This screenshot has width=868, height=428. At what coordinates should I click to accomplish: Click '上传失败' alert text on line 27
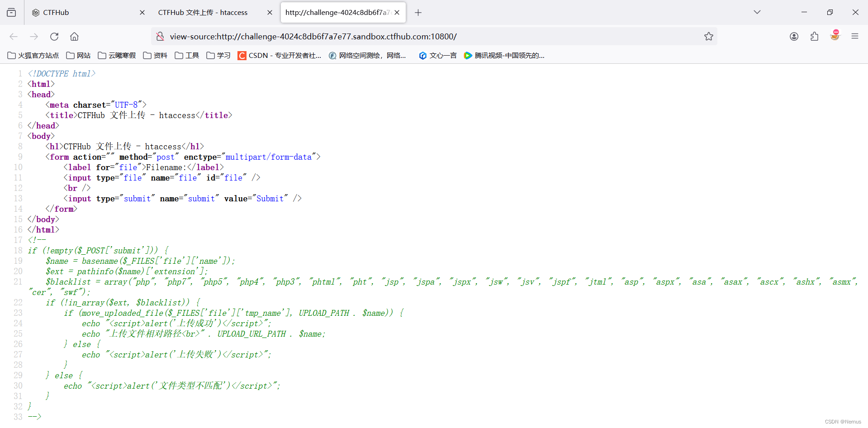195,354
